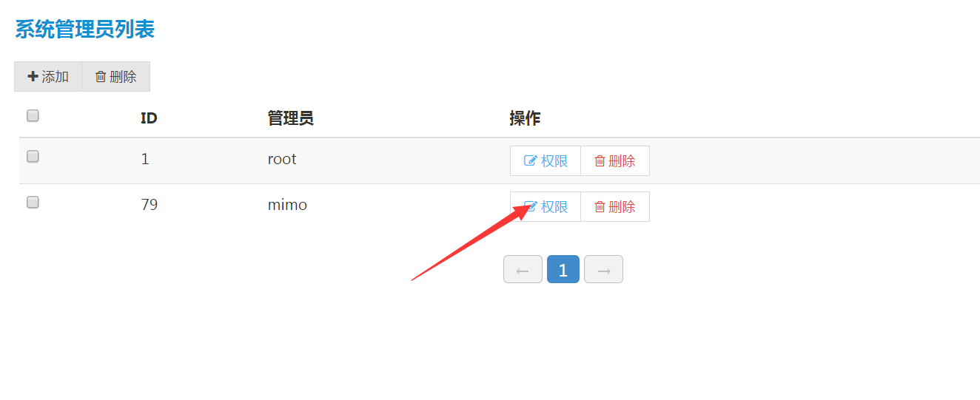Check the checkbox for the root administrator
The height and width of the screenshot is (400, 980).
point(33,157)
